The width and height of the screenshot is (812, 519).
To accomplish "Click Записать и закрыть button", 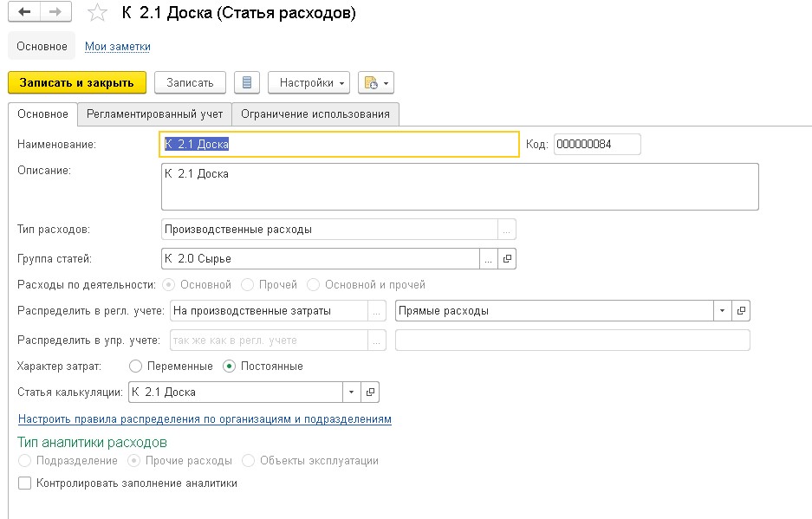I will point(77,82).
